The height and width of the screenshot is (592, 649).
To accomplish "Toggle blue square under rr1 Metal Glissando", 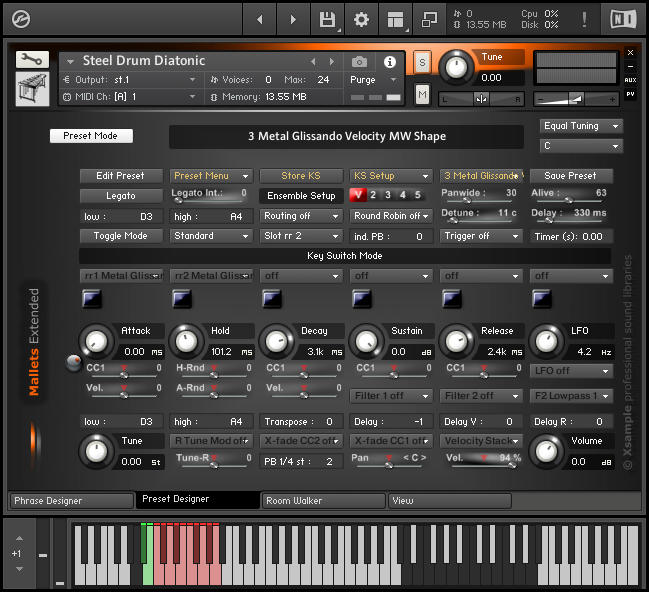I will (91, 298).
